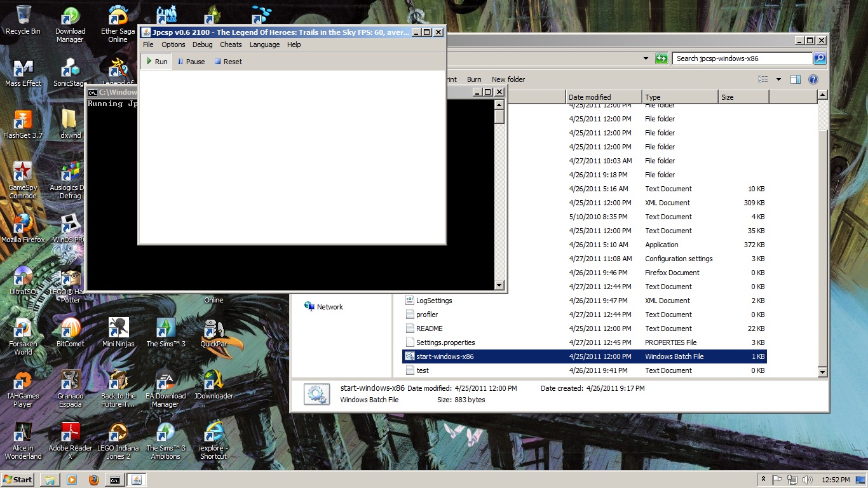Expand the change view options dropdown

pos(778,79)
